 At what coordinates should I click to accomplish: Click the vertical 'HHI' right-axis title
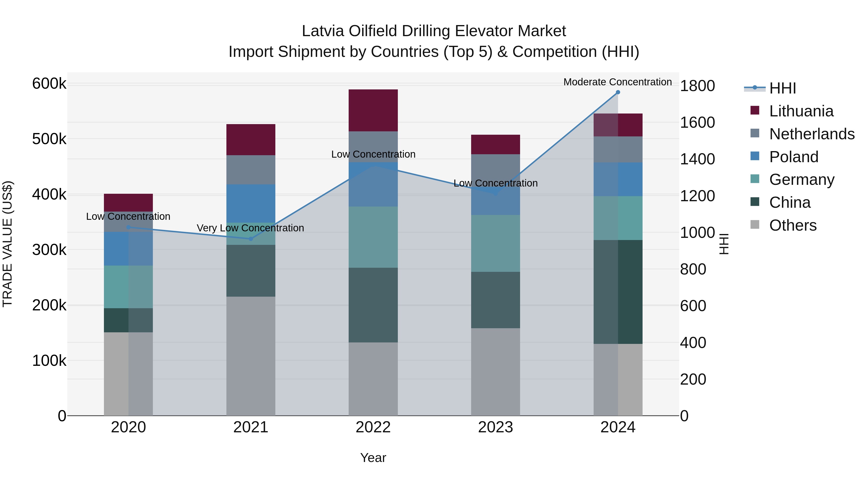tap(724, 244)
